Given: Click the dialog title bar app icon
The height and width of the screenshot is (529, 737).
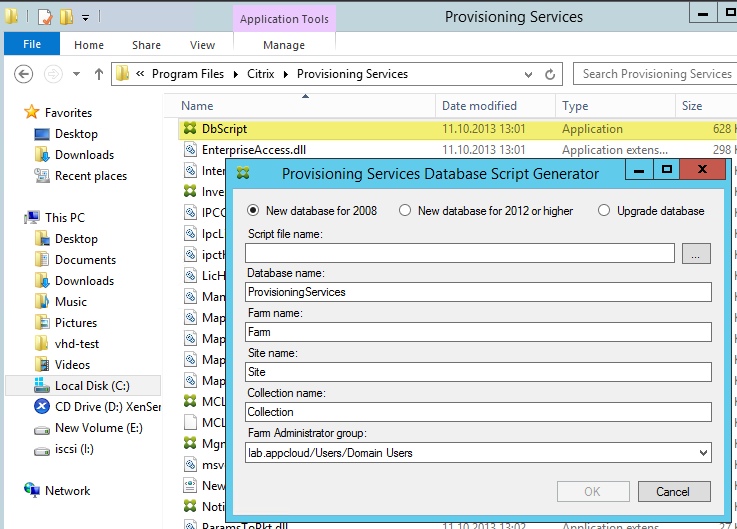Looking at the screenshot, I should 243,173.
